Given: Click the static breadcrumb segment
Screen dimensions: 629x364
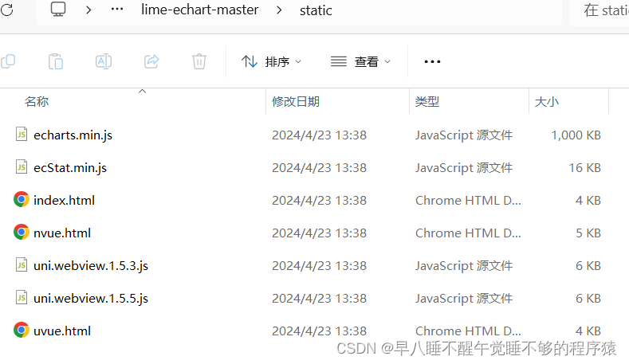Looking at the screenshot, I should point(316,10).
